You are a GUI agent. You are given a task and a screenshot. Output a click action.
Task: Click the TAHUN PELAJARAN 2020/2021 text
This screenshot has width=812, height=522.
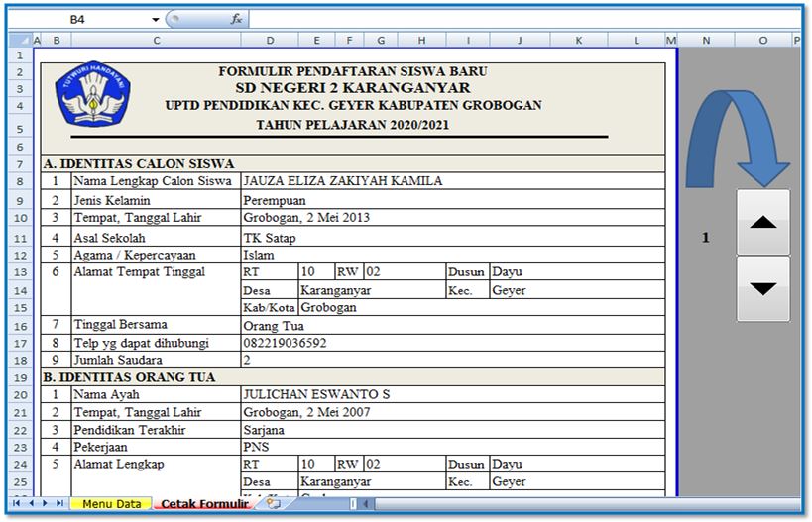coord(353,125)
